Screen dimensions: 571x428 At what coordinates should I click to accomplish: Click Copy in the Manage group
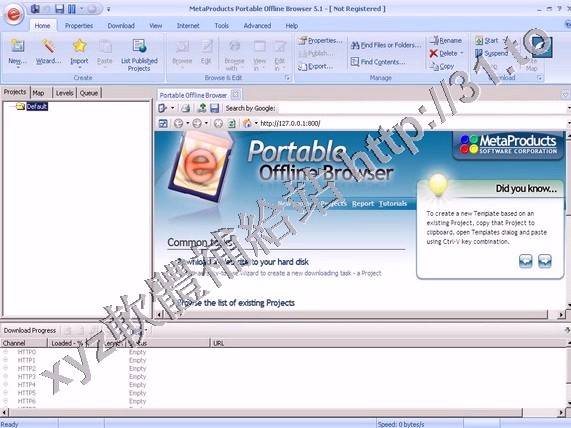(x=442, y=67)
